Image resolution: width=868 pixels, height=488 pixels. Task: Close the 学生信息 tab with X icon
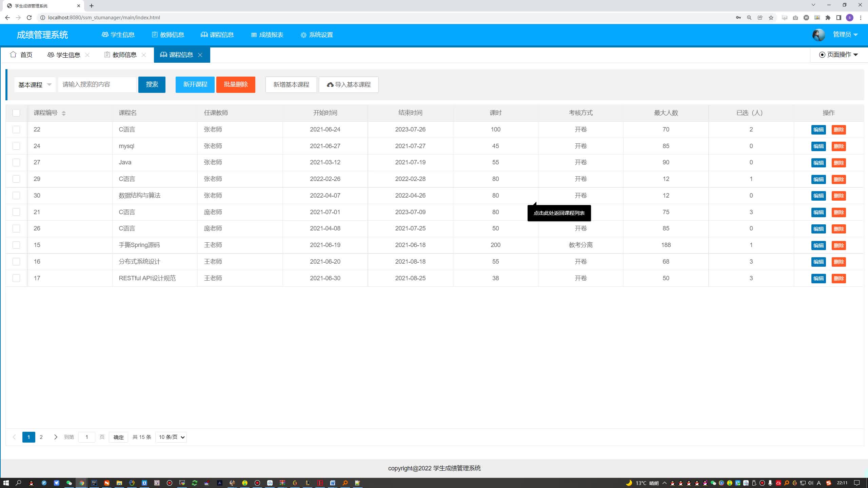point(87,55)
